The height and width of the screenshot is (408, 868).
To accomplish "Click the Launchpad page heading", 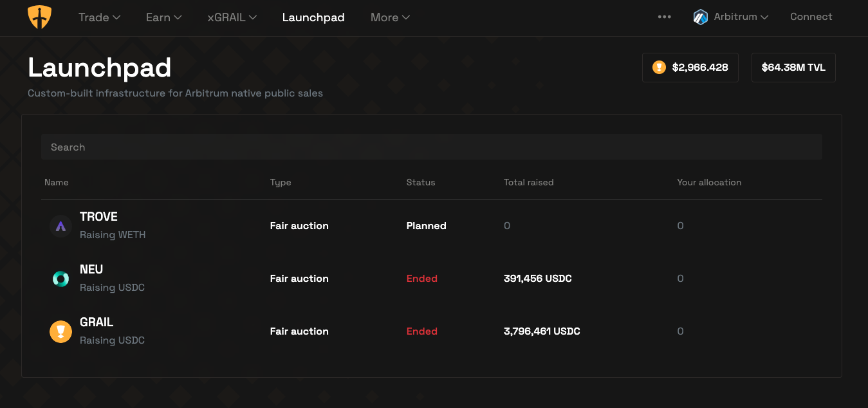I will point(100,68).
